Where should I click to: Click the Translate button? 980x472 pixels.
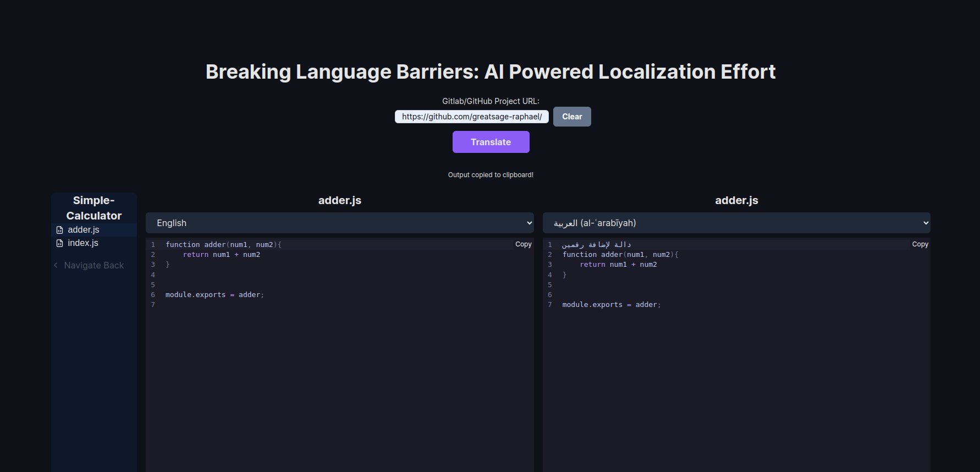(x=491, y=142)
